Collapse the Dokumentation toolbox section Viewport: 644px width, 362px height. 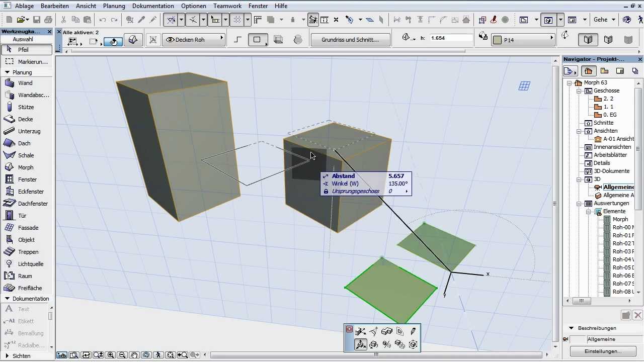coord(8,299)
